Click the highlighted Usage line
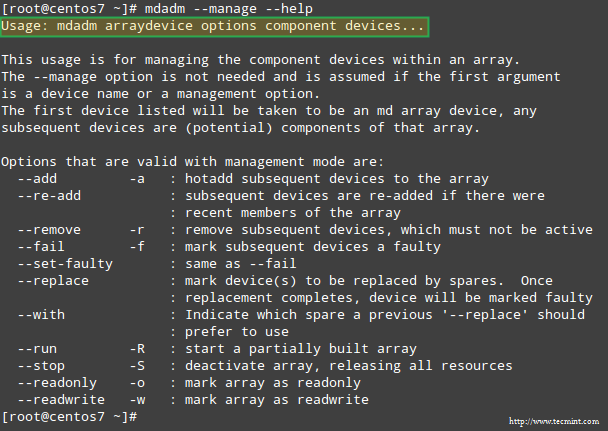 pos(214,27)
